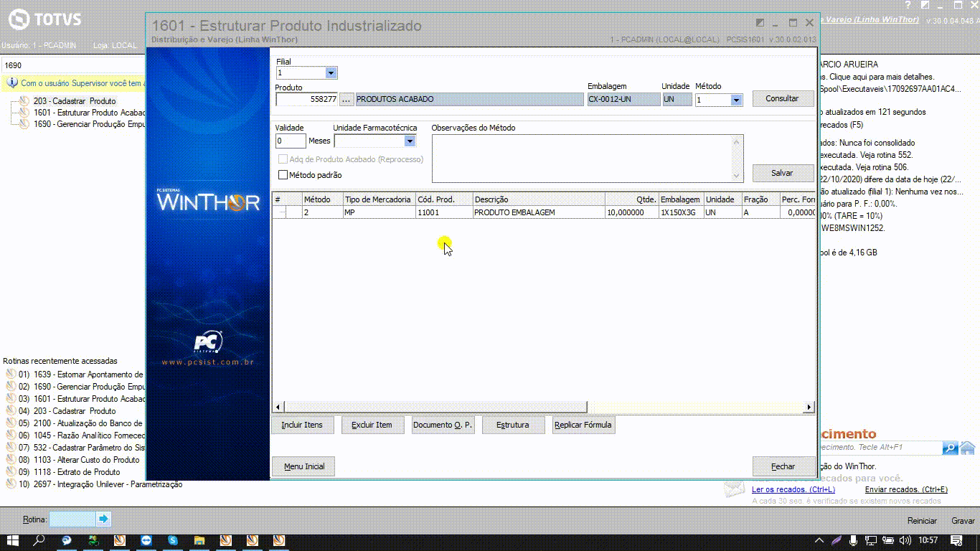Open 1690 - Gerenciar Produção in tree
The width and height of the screenshot is (980, 551).
[x=89, y=124]
